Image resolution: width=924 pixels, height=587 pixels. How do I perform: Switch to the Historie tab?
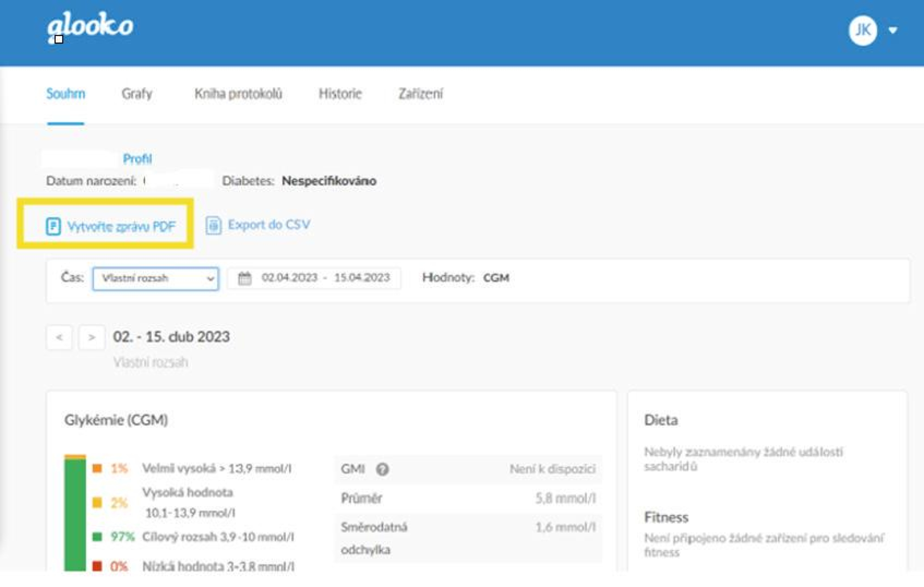click(x=340, y=93)
